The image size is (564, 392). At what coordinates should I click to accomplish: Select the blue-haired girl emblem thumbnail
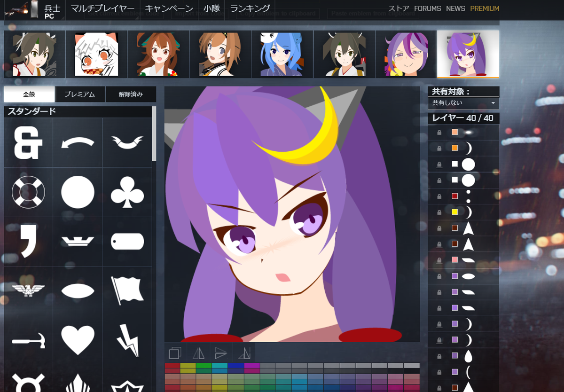coord(282,55)
